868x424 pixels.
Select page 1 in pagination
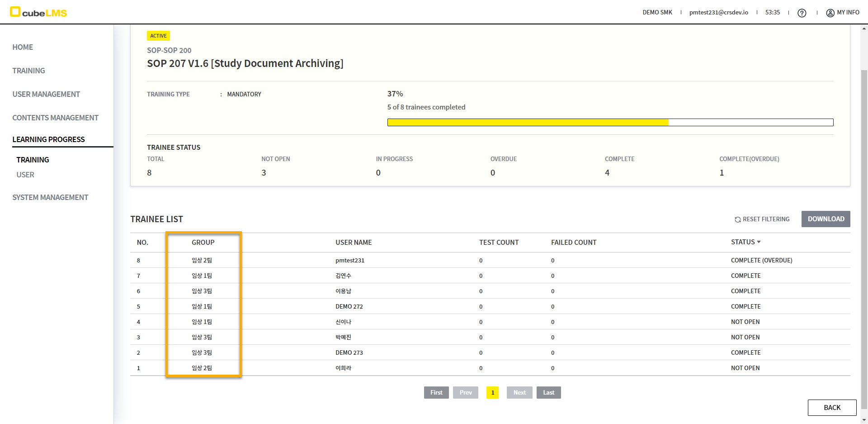coord(492,392)
